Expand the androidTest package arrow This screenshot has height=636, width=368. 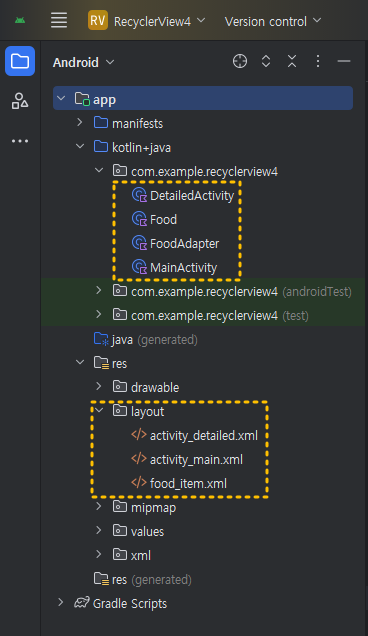coord(99,290)
